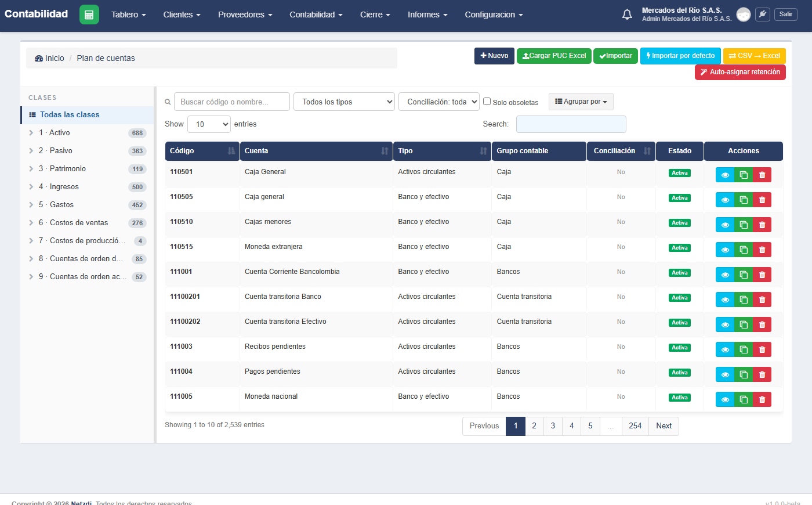This screenshot has height=505, width=812.
Task: View account 110515 Moneda extranjera
Action: (725, 250)
